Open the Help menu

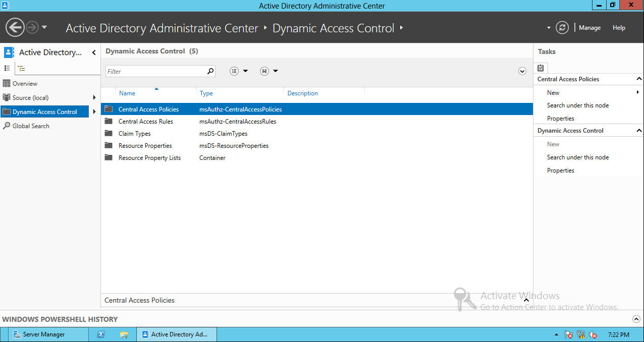[619, 28]
